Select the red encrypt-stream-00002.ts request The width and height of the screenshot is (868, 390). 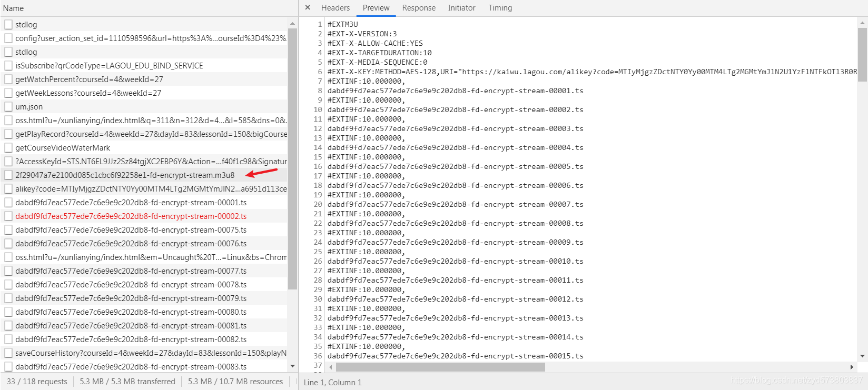click(144, 216)
